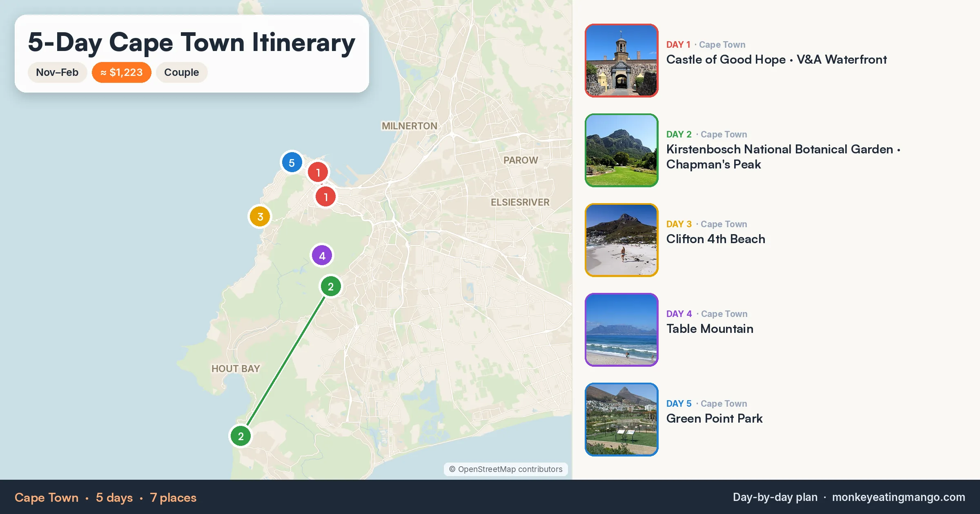Click the PAROW map label
The image size is (980, 514).
(x=521, y=160)
